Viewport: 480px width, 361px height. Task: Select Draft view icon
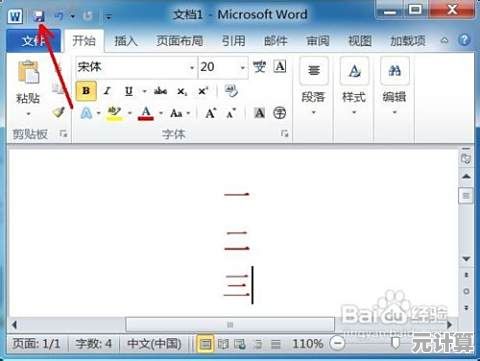coord(276,344)
